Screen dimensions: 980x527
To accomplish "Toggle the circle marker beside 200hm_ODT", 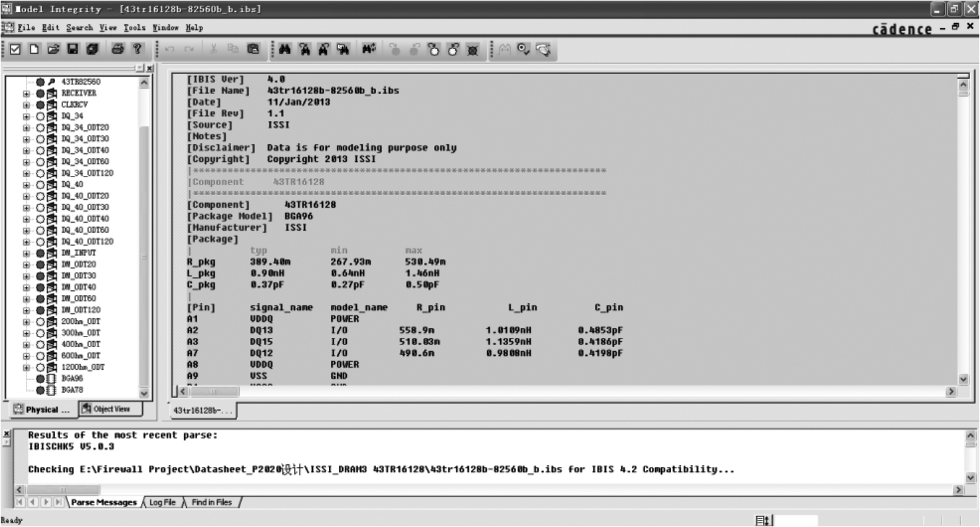I will [x=40, y=321].
